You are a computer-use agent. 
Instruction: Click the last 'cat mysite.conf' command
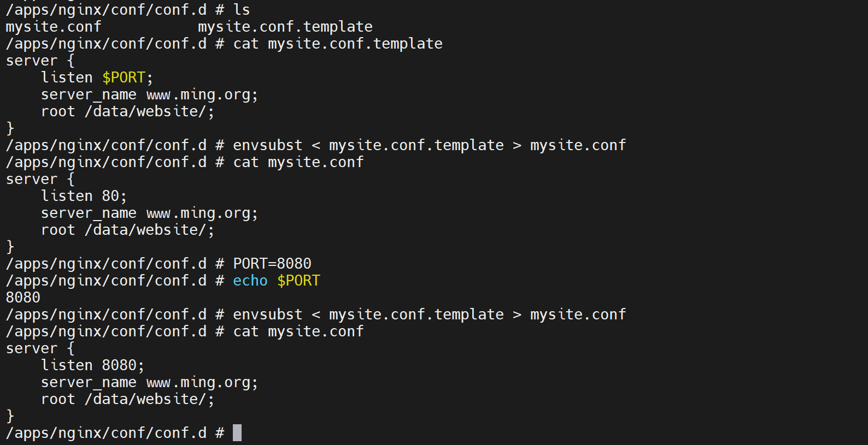298,331
